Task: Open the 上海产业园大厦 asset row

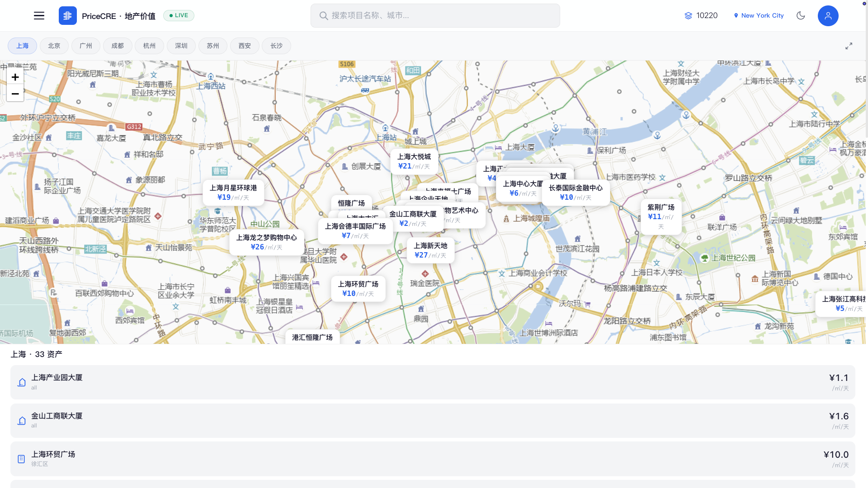Action: coord(433,382)
